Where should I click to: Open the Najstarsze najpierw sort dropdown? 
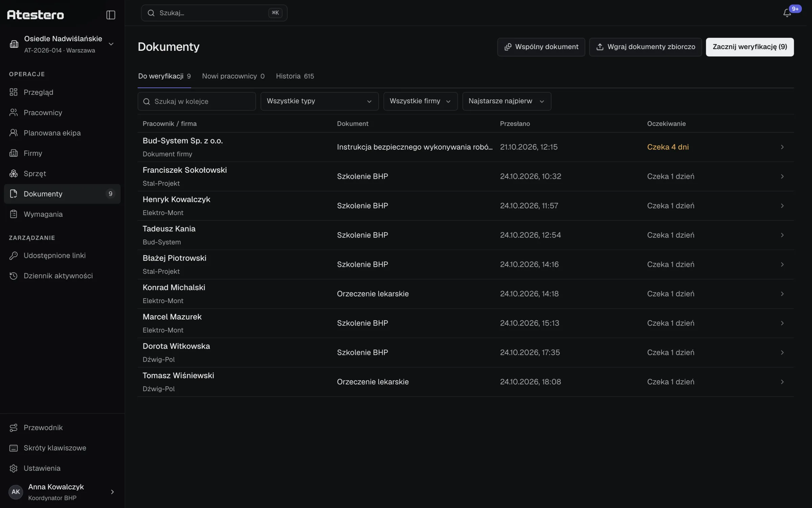click(506, 101)
